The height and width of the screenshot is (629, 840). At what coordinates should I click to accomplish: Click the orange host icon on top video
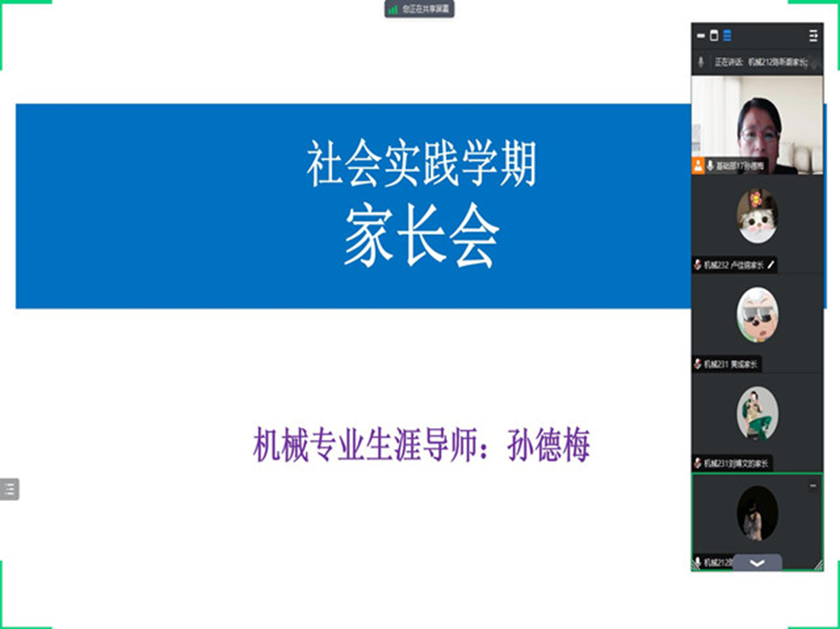698,166
